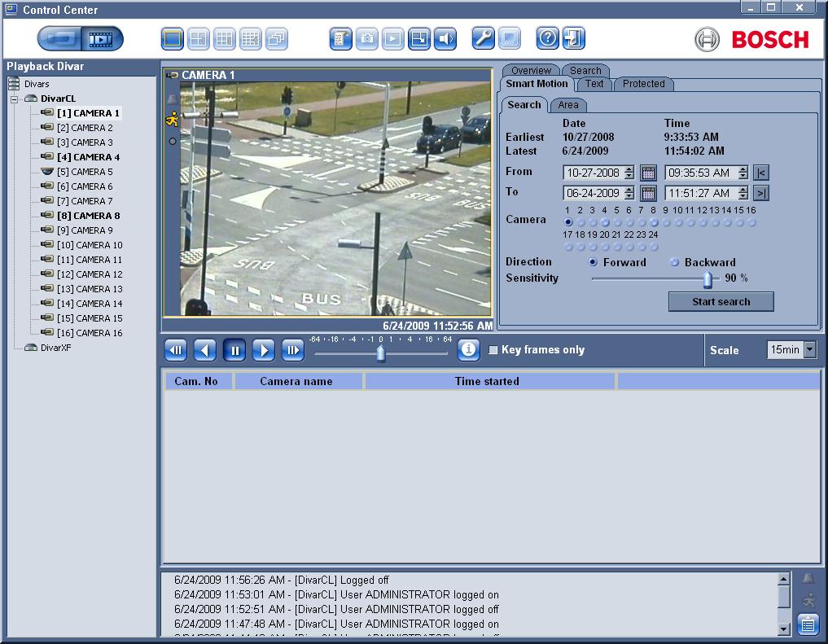Select [5] CAMERA 5 dome camera
828x644 pixels.
coord(85,172)
